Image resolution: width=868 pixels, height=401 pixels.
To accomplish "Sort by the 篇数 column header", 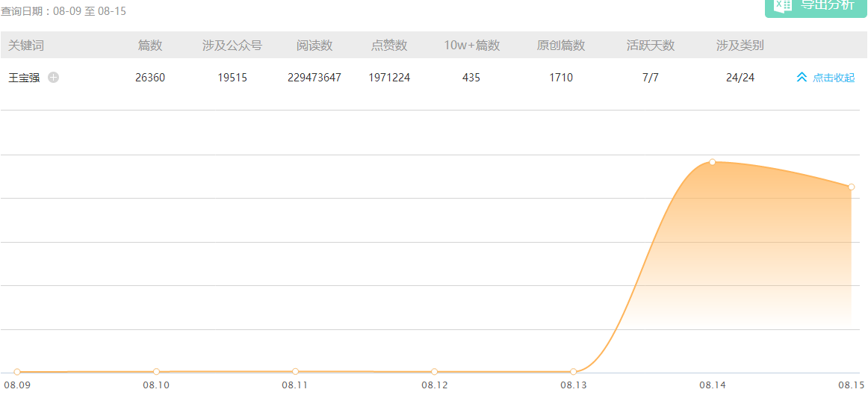I will (x=150, y=46).
